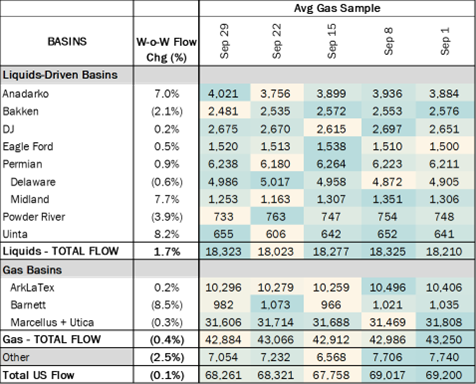
Task: Select the Uinta row label
Action: pyautogui.click(x=15, y=234)
